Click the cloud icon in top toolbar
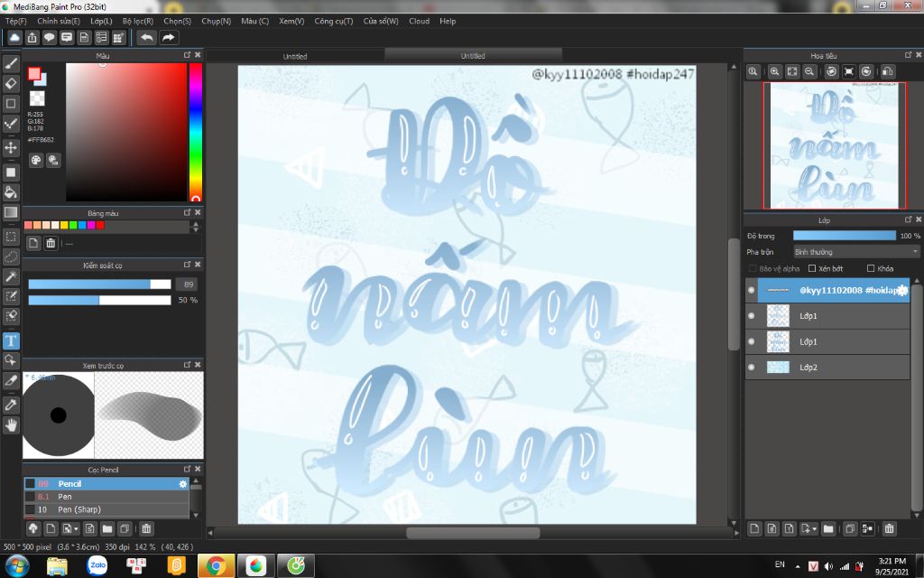Image resolution: width=924 pixels, height=578 pixels. pos(14,38)
